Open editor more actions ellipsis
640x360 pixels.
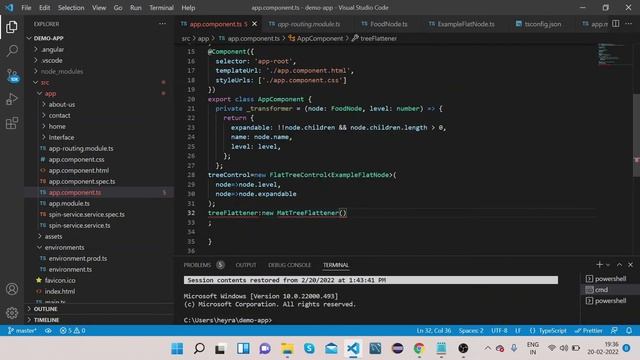[x=629, y=24]
